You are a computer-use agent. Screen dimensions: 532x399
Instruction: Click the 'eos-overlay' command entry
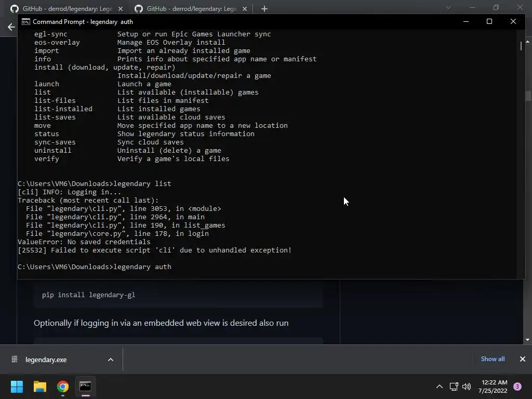coord(57,43)
